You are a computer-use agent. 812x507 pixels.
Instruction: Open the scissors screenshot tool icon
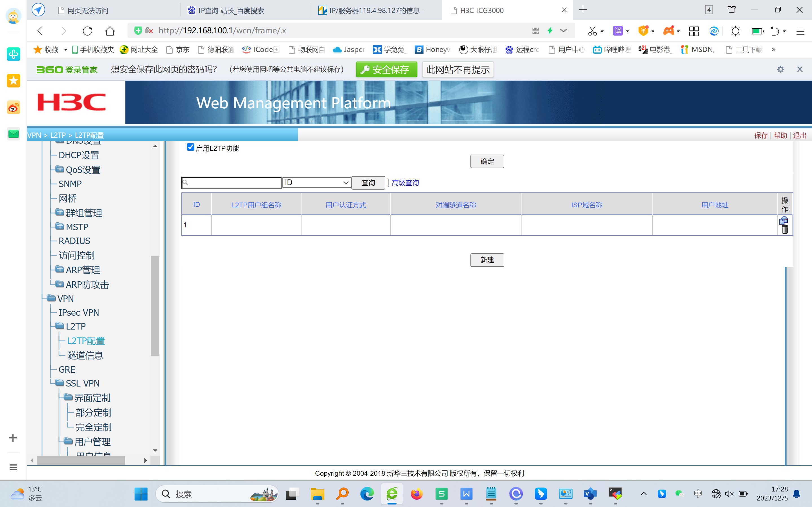click(x=592, y=31)
